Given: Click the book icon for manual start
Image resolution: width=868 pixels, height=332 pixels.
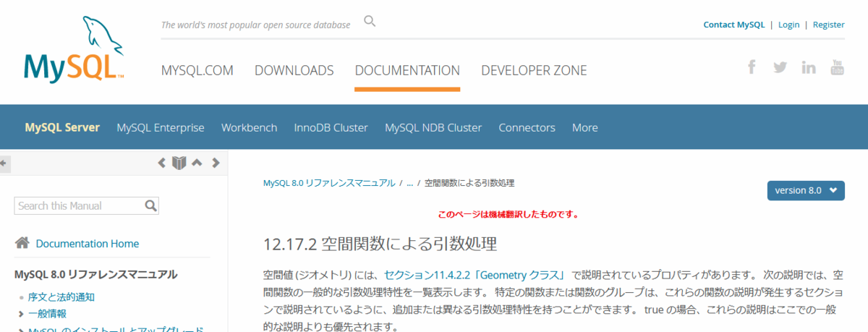Looking at the screenshot, I should click(179, 163).
